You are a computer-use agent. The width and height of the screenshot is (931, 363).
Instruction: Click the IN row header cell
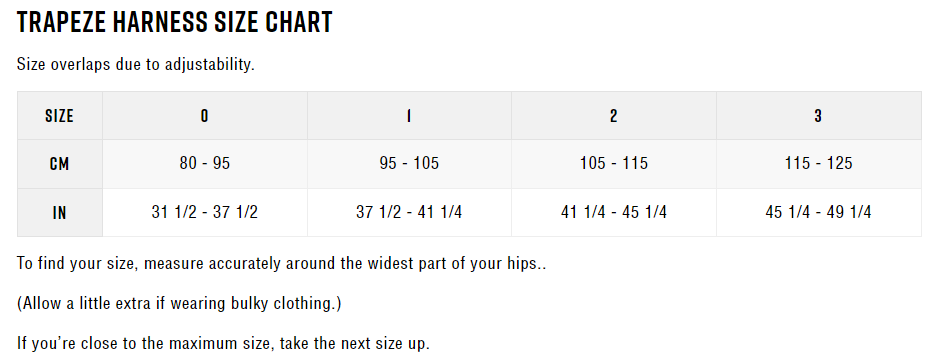(x=59, y=212)
